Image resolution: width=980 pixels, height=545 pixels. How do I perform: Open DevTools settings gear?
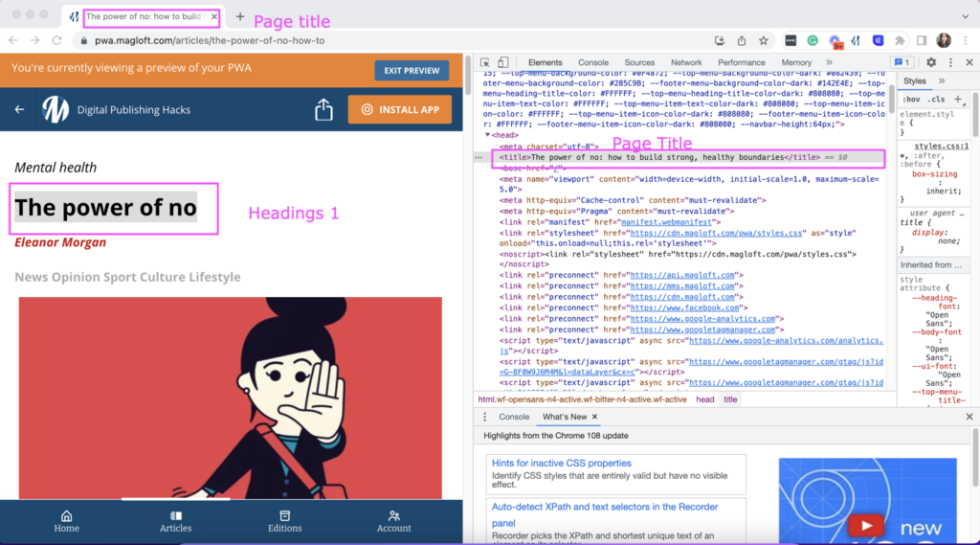point(931,62)
